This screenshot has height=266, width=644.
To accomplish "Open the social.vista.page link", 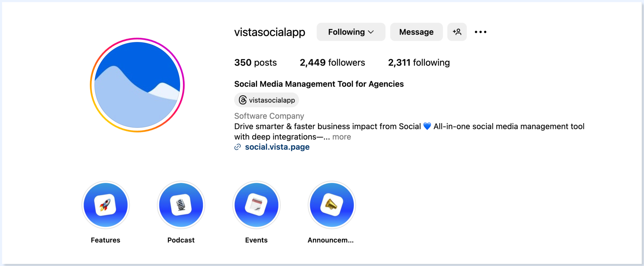I will click(x=277, y=147).
